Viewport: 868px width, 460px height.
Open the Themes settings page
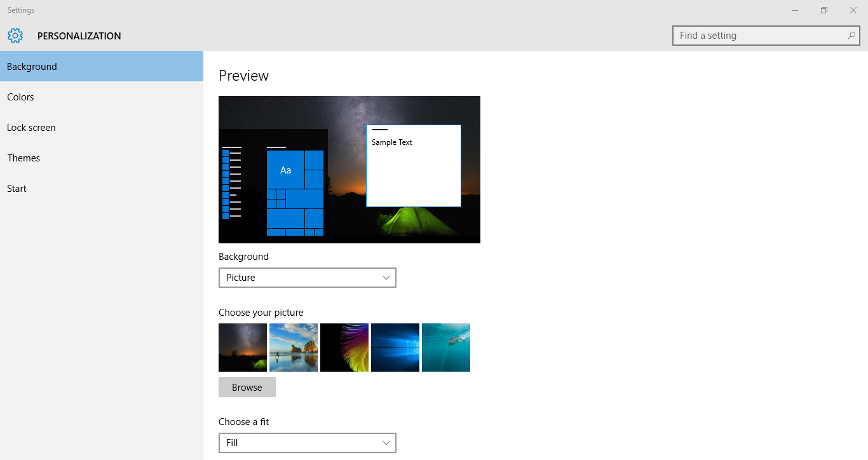(102, 158)
